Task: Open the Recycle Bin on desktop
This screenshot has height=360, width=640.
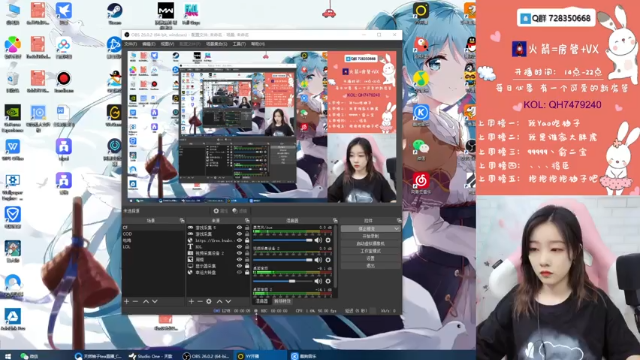Action: pos(13,82)
